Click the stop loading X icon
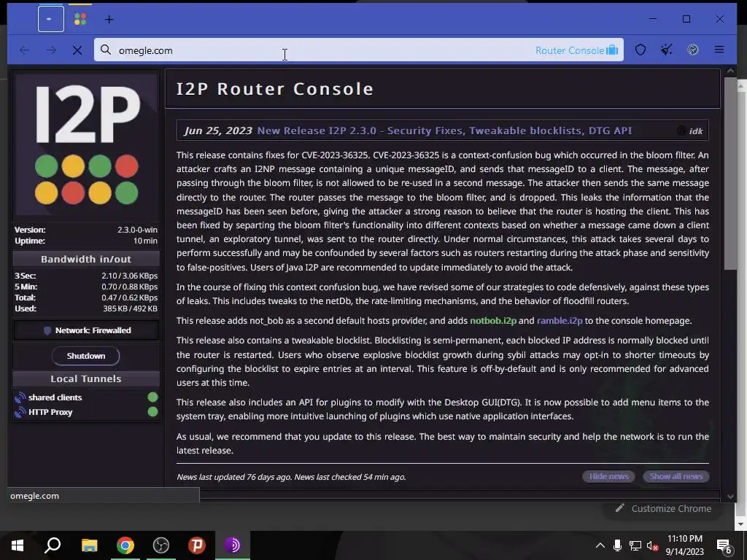Image resolution: width=747 pixels, height=560 pixels. coord(77,50)
